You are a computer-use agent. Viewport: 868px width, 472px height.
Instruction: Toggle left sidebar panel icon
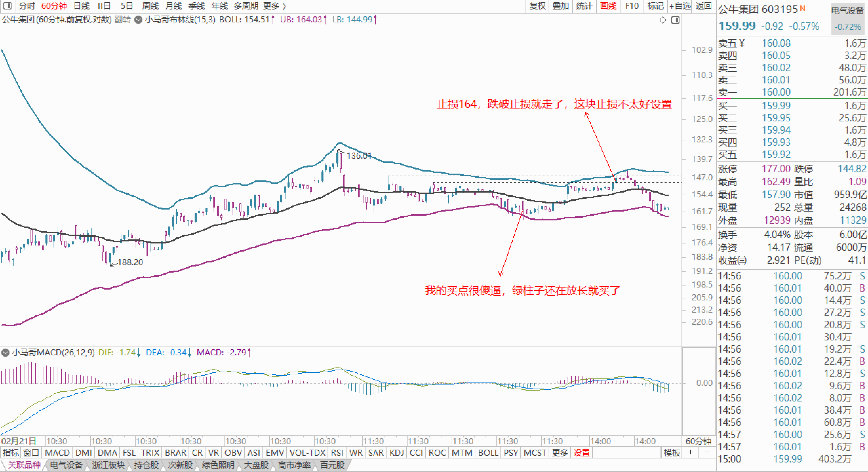(7, 6)
